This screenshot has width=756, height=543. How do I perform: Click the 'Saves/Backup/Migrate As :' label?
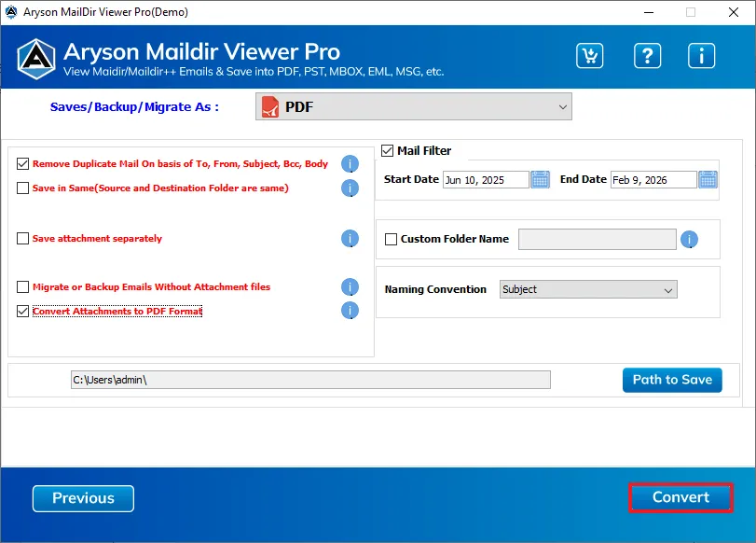click(x=134, y=106)
